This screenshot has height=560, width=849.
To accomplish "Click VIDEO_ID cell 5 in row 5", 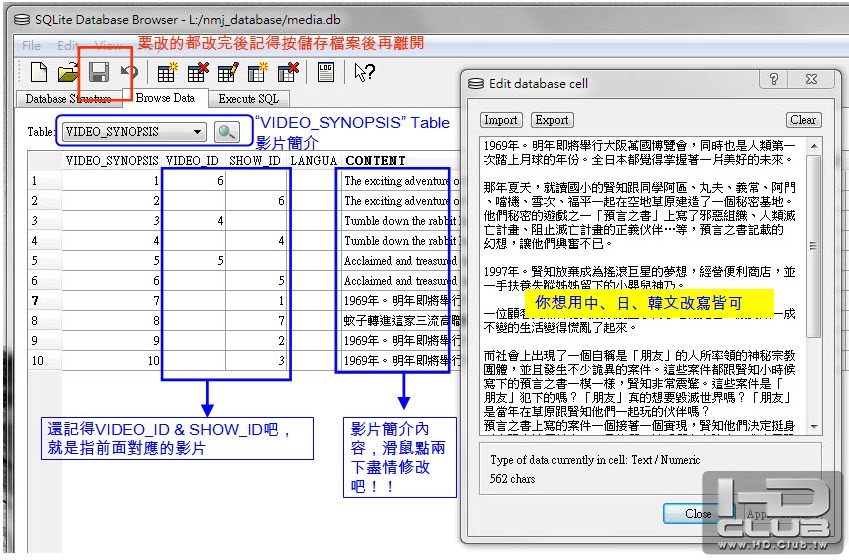I will pyautogui.click(x=194, y=261).
